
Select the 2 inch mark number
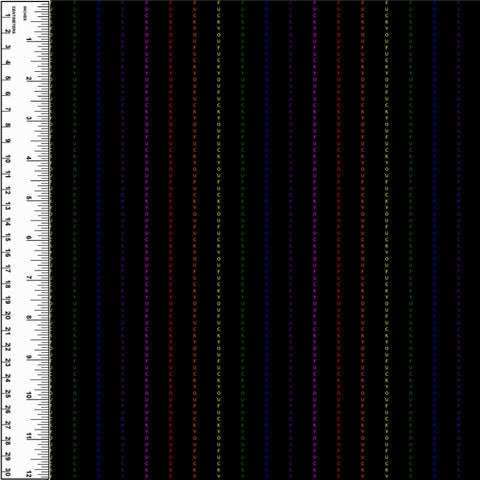pyautogui.click(x=29, y=79)
